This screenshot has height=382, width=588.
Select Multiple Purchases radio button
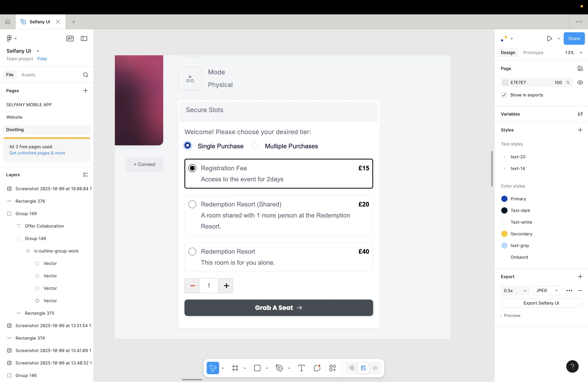255,145
